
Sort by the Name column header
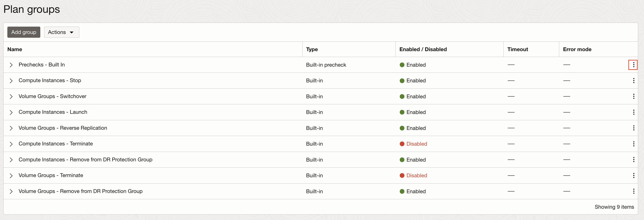point(14,49)
